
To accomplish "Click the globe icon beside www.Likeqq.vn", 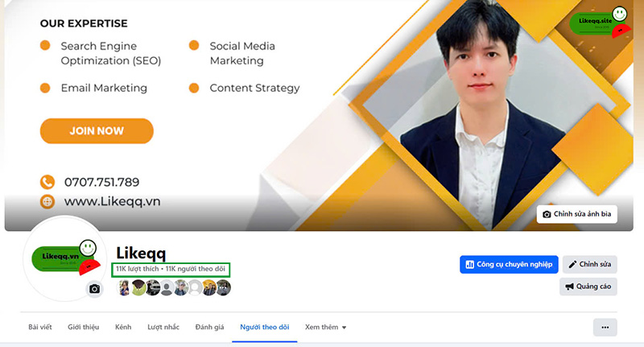I will tap(47, 201).
